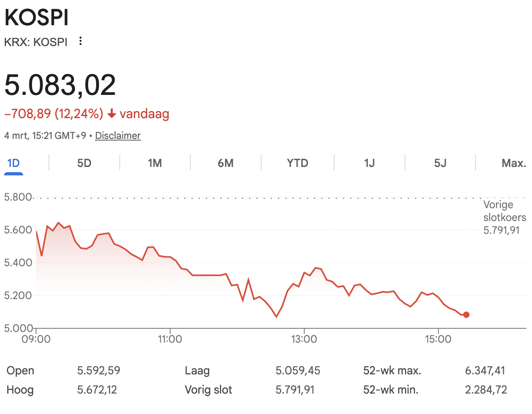View the 1J yearly chart
This screenshot has width=532, height=414.
[x=369, y=163]
